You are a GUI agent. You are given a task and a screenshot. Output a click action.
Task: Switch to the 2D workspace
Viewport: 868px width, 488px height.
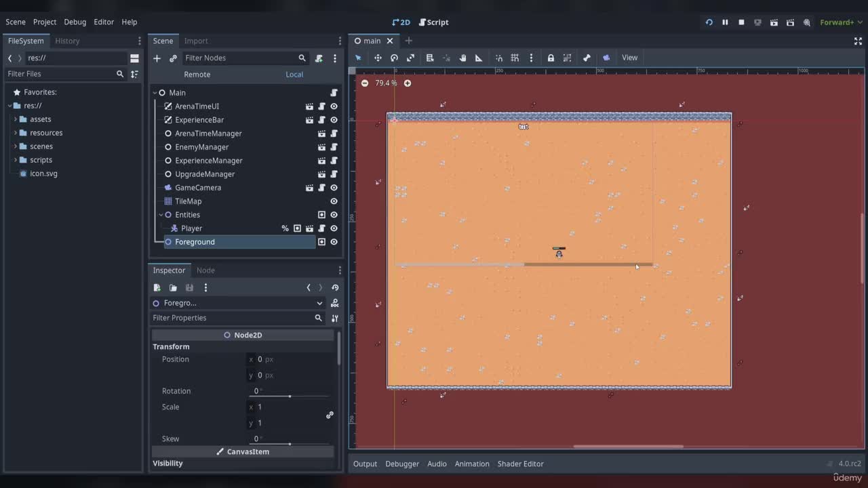tap(401, 22)
